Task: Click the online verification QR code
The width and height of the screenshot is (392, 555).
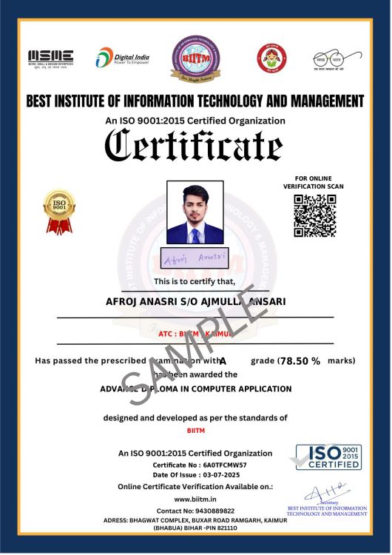Action: tap(314, 215)
